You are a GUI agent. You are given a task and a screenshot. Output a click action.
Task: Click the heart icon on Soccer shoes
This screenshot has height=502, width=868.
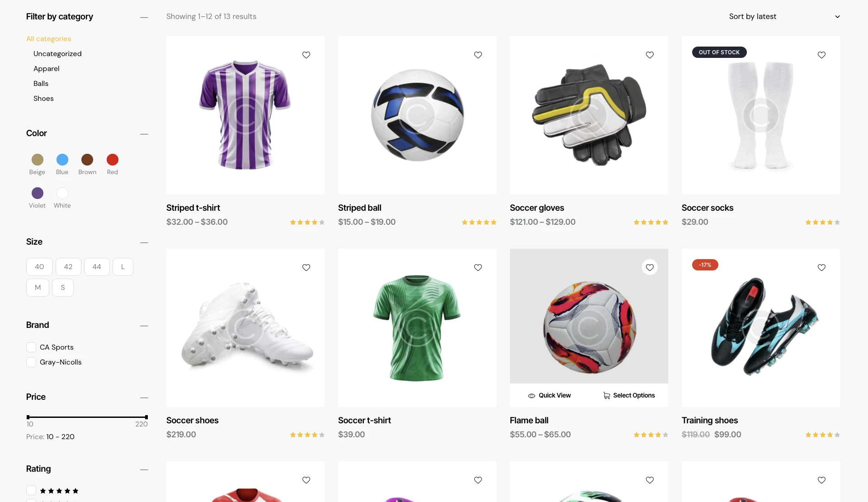coord(306,268)
